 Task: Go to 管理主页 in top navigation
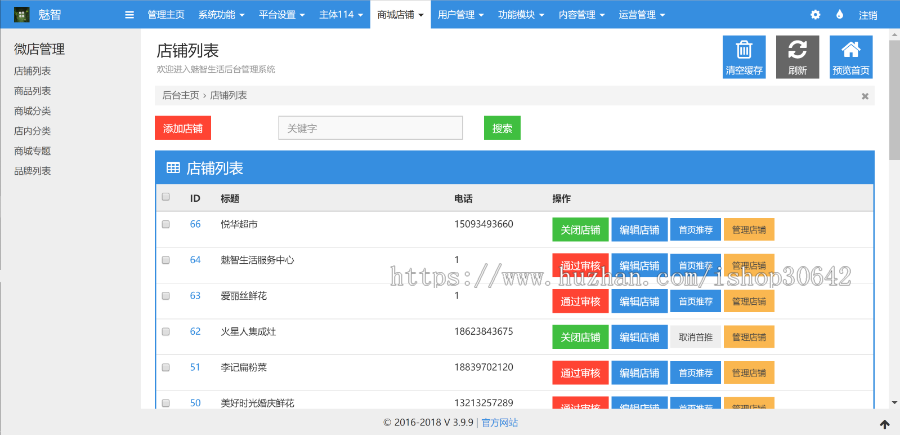pyautogui.click(x=166, y=15)
